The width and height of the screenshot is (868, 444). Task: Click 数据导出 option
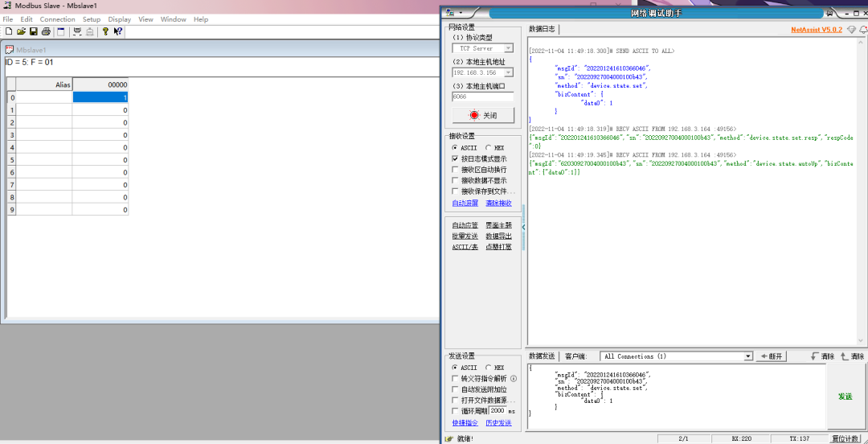tap(499, 236)
